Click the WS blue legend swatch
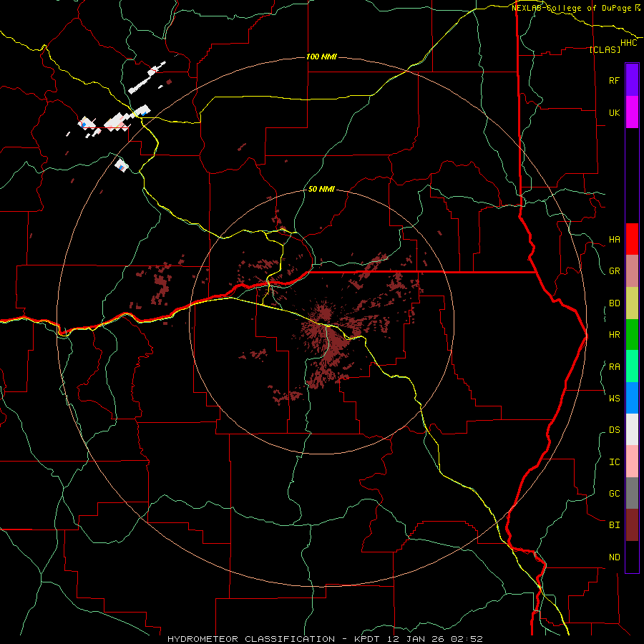This screenshot has height=644, width=644. click(x=632, y=398)
